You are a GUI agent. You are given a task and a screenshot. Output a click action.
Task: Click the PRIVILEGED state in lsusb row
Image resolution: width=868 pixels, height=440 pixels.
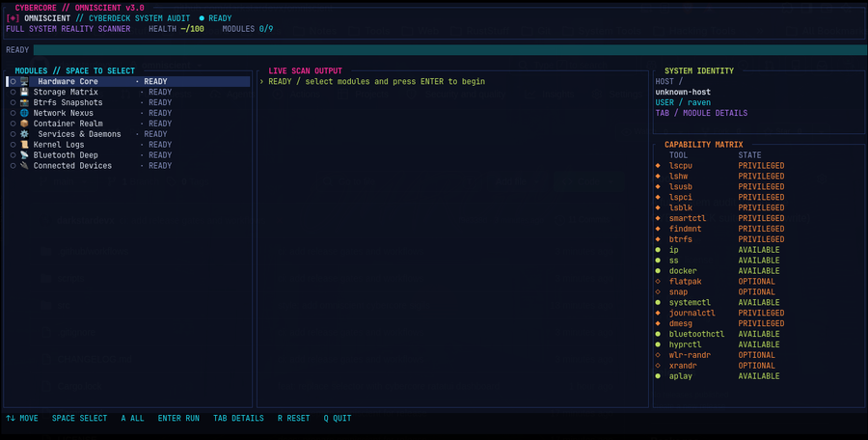(761, 187)
